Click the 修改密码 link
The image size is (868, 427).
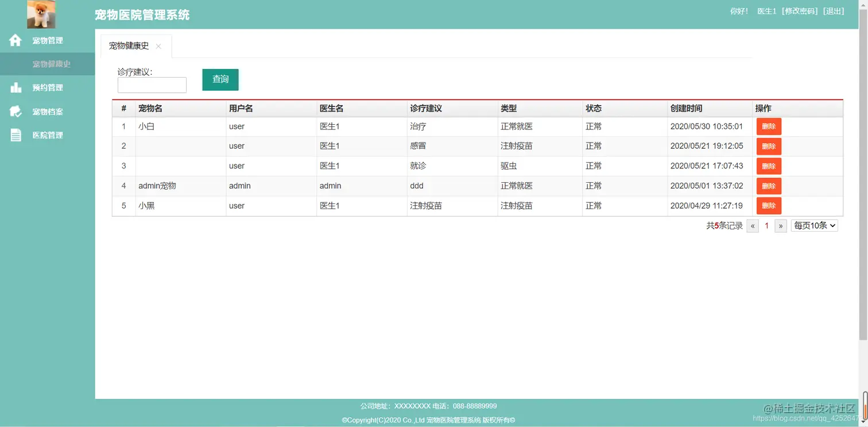tap(800, 11)
